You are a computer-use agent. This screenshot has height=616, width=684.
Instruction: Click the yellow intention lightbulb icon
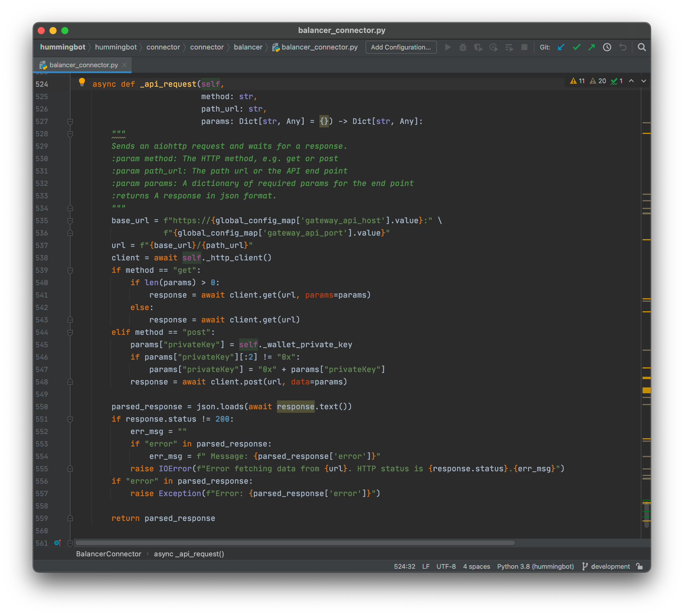coord(82,82)
